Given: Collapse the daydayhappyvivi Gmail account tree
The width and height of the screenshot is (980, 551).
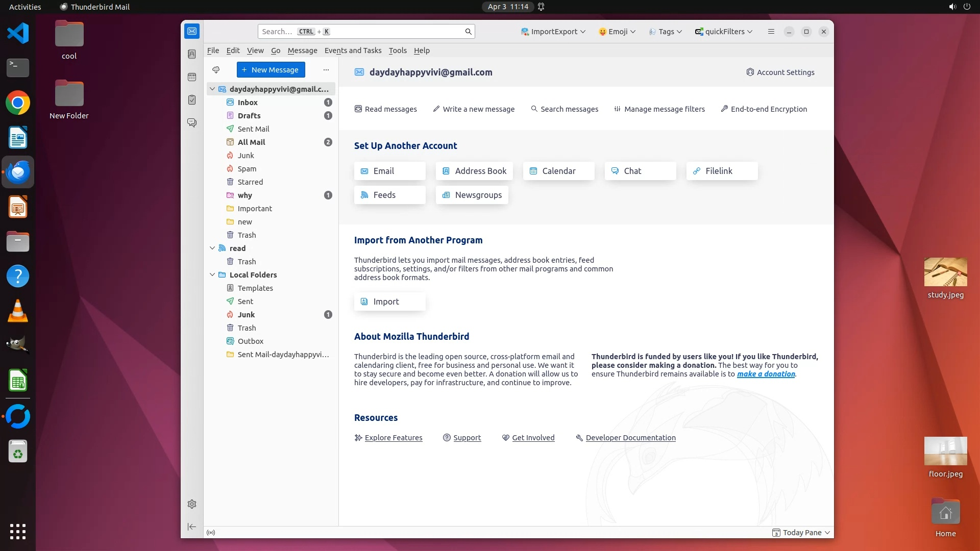Looking at the screenshot, I should (x=212, y=89).
